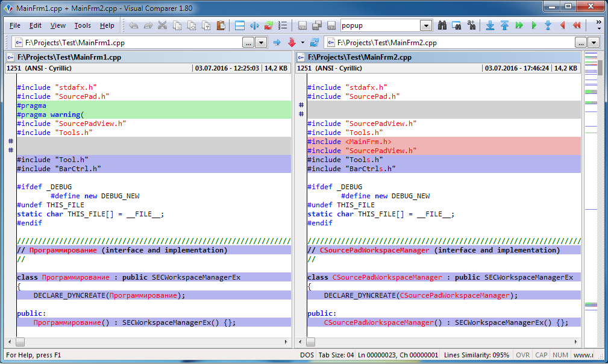The width and height of the screenshot is (608, 364).
Task: Open the Tools menu
Action: (x=83, y=26)
